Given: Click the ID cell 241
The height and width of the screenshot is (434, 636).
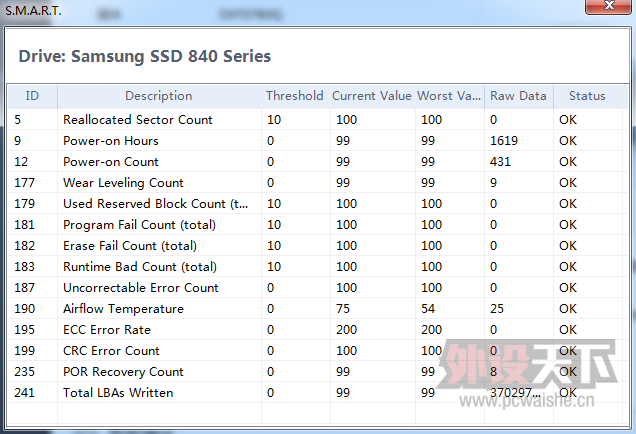Looking at the screenshot, I should tap(24, 393).
